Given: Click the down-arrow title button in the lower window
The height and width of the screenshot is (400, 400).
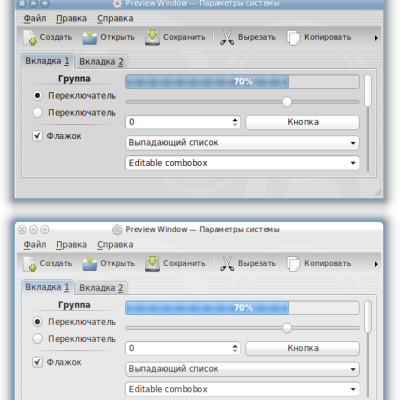Looking at the screenshot, I should [x=45, y=230].
